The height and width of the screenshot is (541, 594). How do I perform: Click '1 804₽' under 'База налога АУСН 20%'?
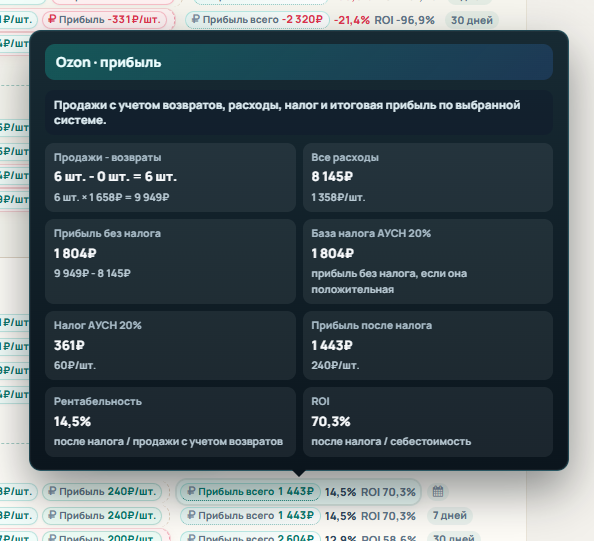[x=333, y=253]
